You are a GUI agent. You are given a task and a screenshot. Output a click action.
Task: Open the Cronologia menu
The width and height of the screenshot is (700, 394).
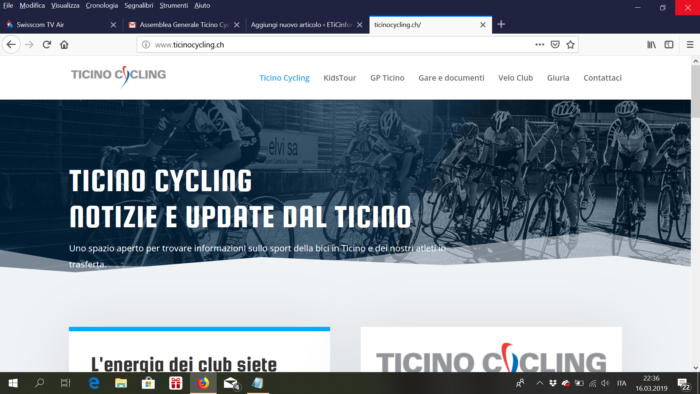point(102,5)
